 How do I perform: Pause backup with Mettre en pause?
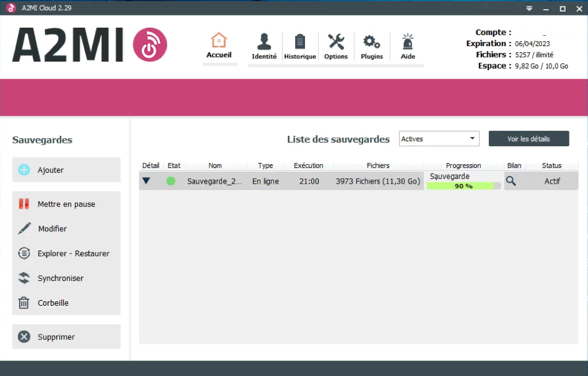click(66, 204)
